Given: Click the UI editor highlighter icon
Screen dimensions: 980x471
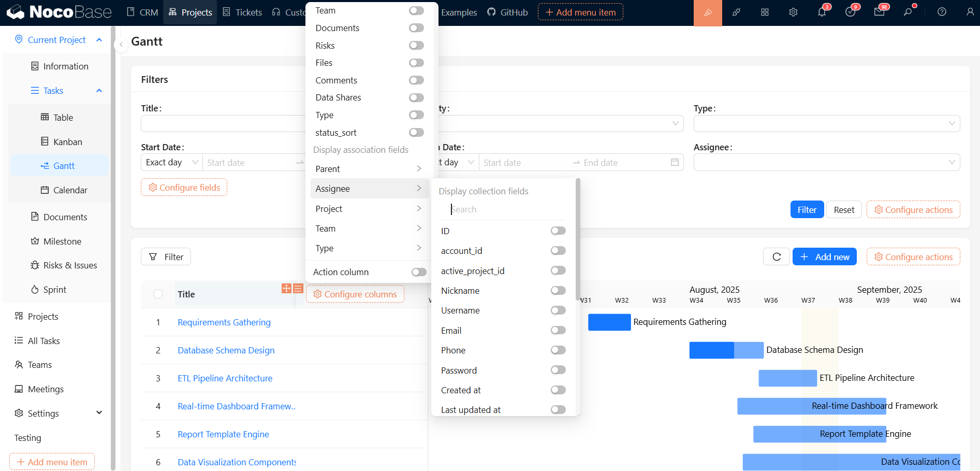Looking at the screenshot, I should 708,12.
